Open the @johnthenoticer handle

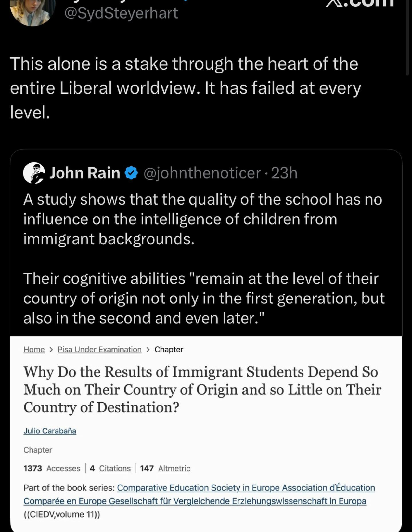[x=202, y=173]
